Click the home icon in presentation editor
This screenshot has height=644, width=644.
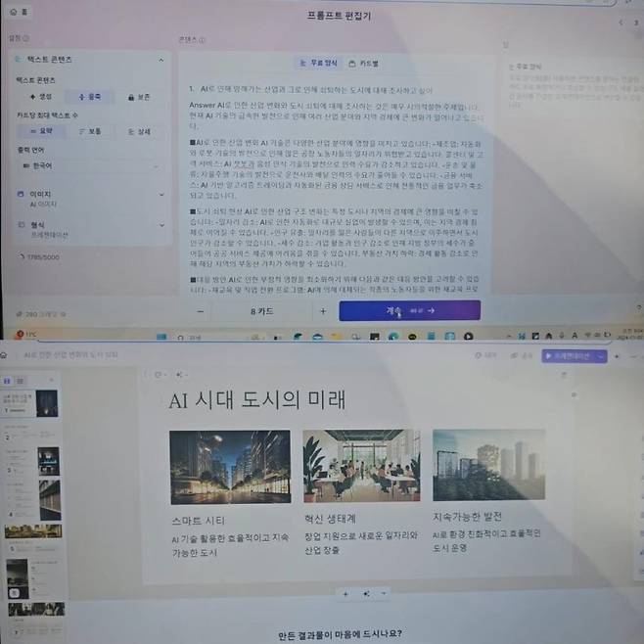pos(4,354)
